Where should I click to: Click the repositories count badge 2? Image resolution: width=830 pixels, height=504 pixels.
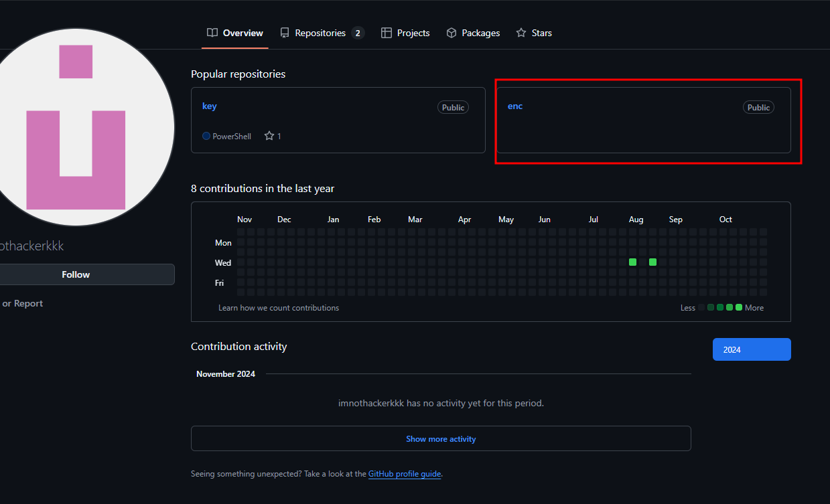[x=358, y=33]
